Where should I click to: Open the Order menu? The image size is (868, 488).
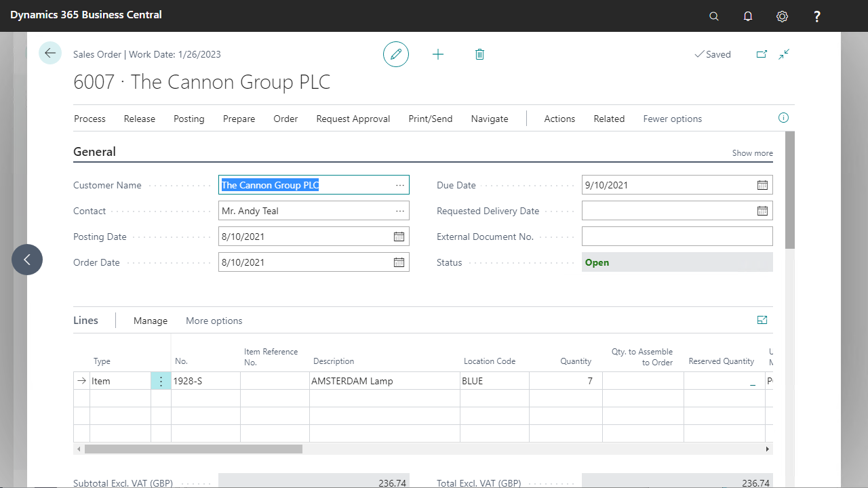click(285, 119)
